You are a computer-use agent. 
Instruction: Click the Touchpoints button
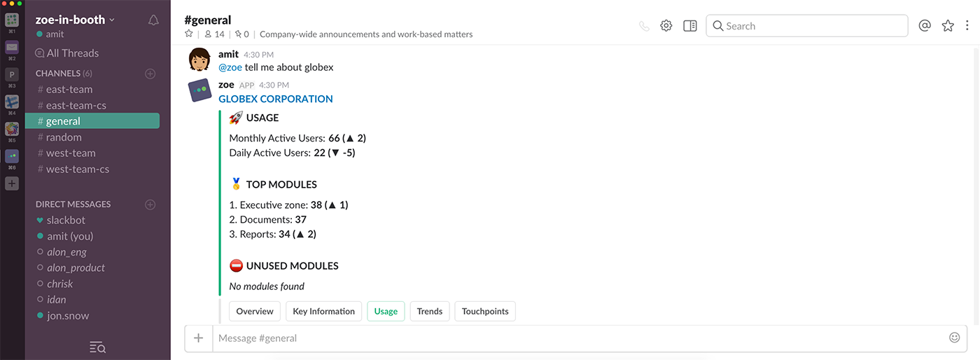(485, 312)
